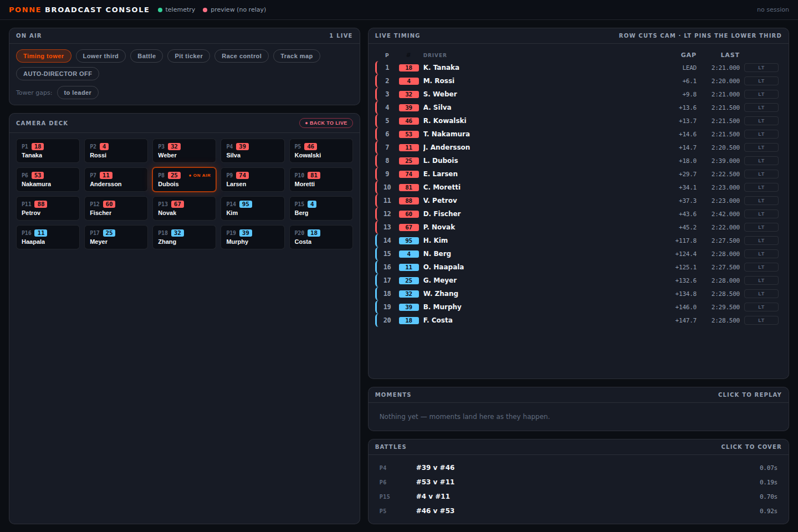Select the on-air P8 Dubois camera

pyautogui.click(x=184, y=180)
